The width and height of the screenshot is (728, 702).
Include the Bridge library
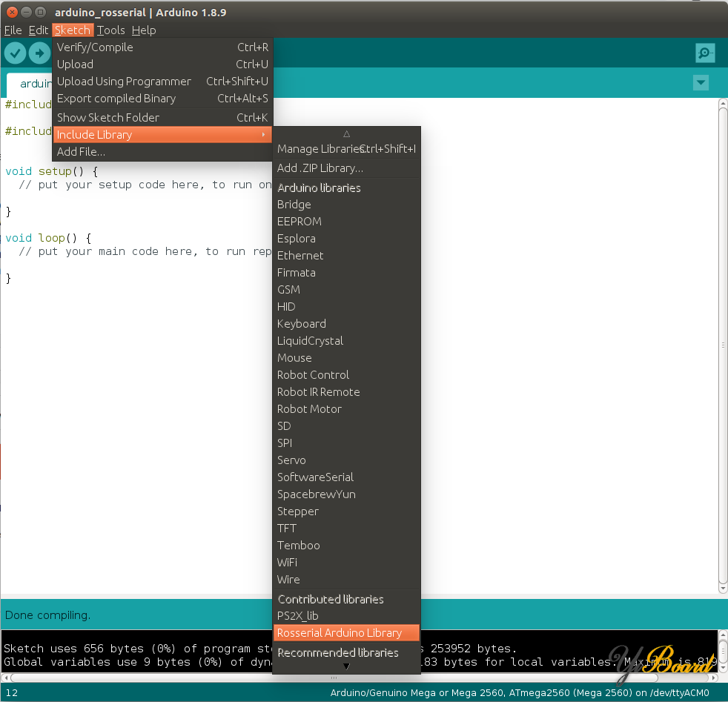[x=346, y=205]
